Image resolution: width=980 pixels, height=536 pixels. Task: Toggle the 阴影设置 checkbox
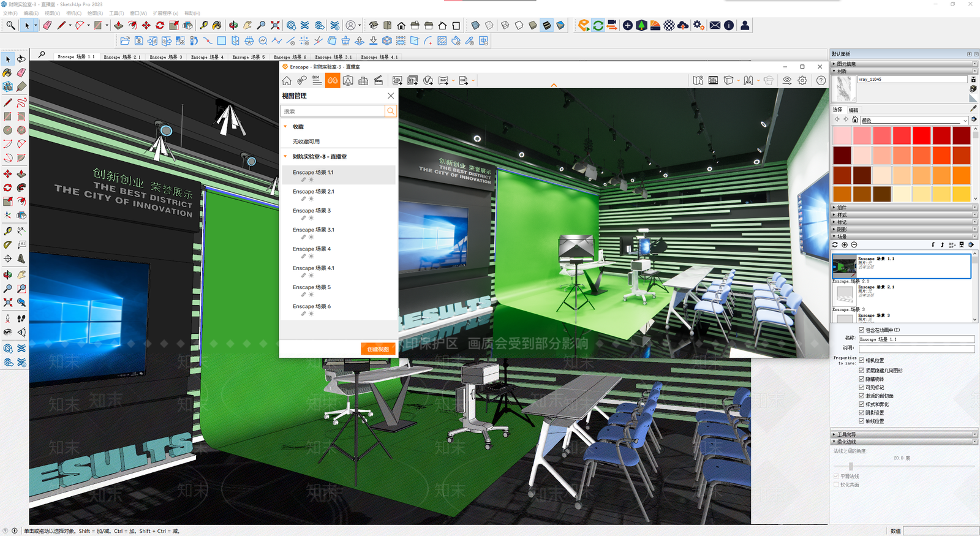point(861,412)
